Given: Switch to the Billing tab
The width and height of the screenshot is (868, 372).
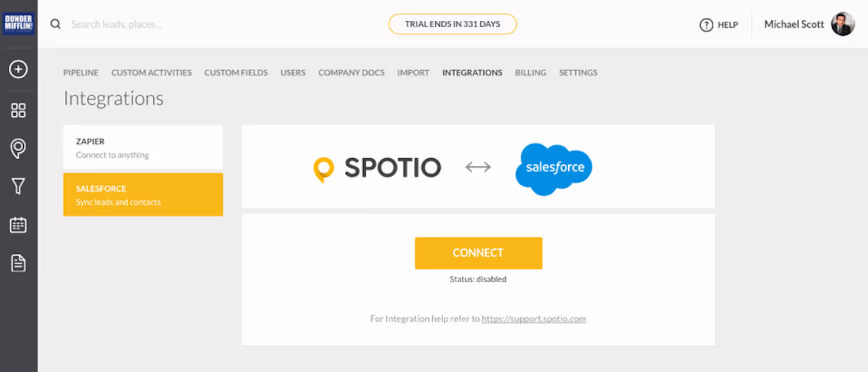Looking at the screenshot, I should (531, 72).
